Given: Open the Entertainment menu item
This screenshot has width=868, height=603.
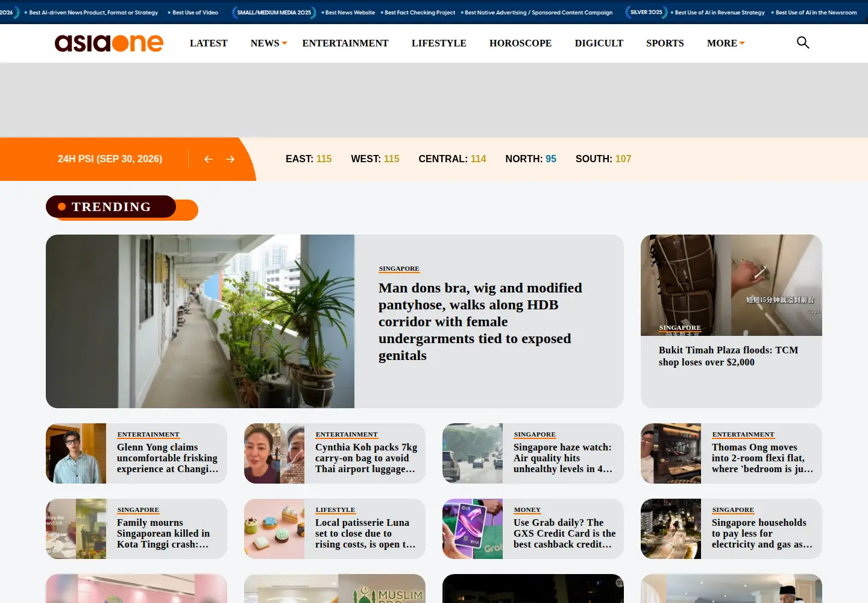Looking at the screenshot, I should (345, 43).
